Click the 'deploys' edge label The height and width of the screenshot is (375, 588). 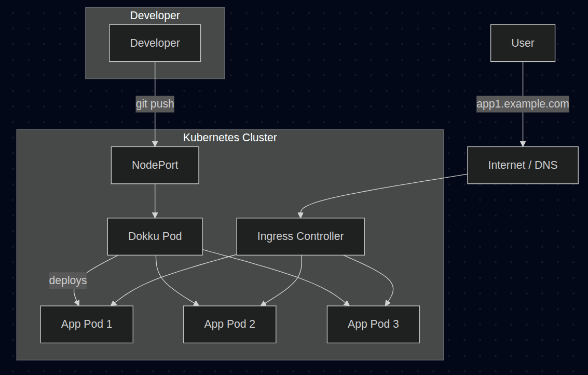[x=68, y=281]
